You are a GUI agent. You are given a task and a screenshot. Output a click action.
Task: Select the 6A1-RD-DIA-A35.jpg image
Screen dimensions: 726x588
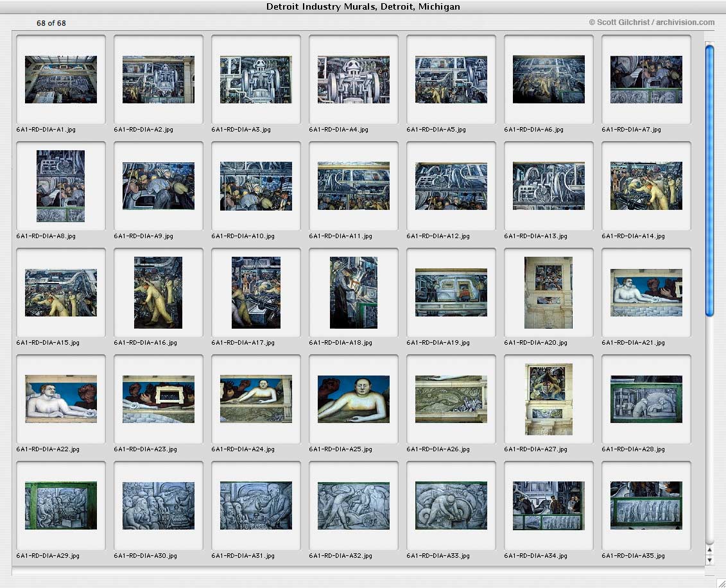coord(646,506)
